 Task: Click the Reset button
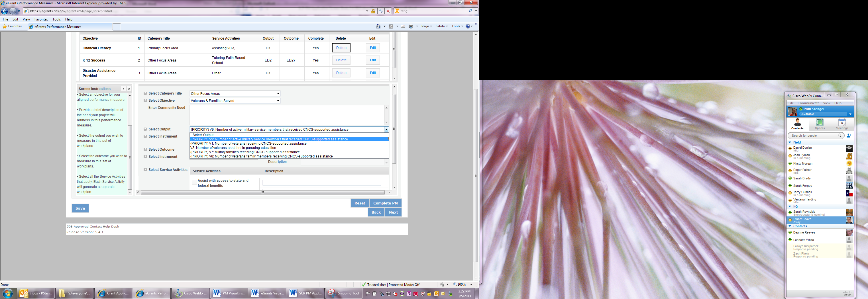pyautogui.click(x=360, y=203)
